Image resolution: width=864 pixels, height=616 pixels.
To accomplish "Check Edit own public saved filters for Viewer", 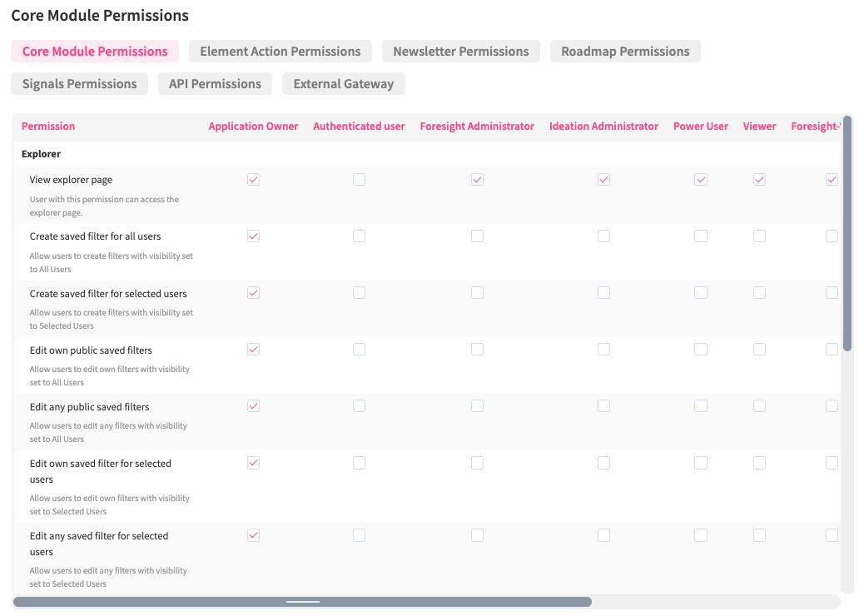I will pos(759,350).
